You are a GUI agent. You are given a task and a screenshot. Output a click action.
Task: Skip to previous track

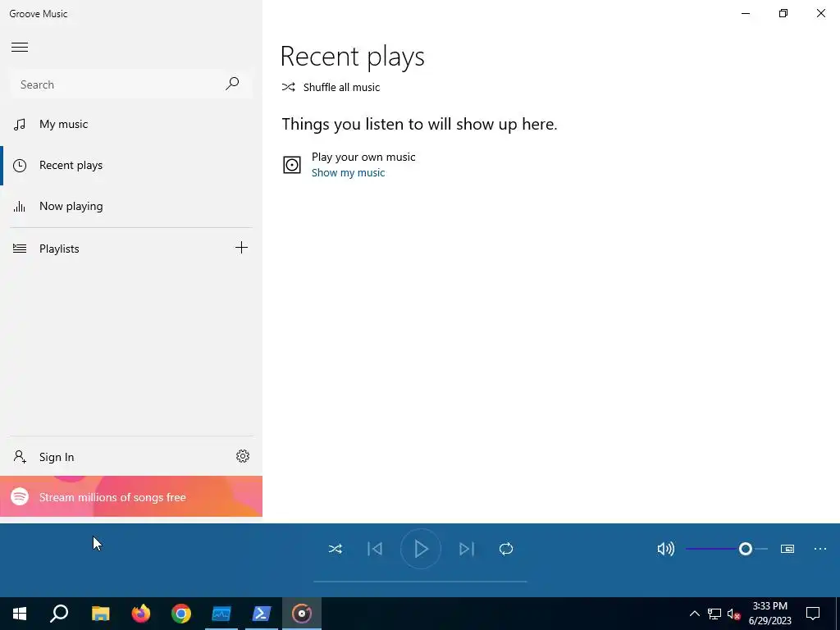tap(375, 549)
